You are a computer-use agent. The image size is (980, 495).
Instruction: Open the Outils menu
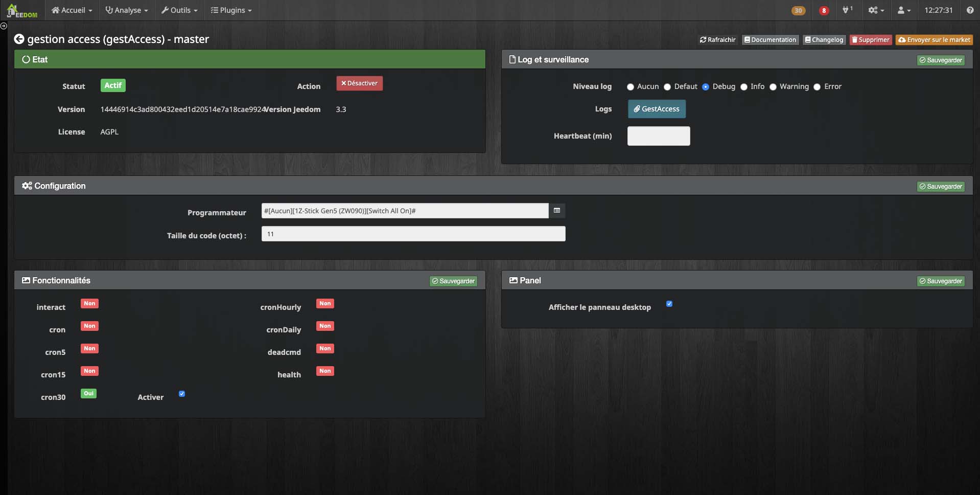[x=179, y=10]
